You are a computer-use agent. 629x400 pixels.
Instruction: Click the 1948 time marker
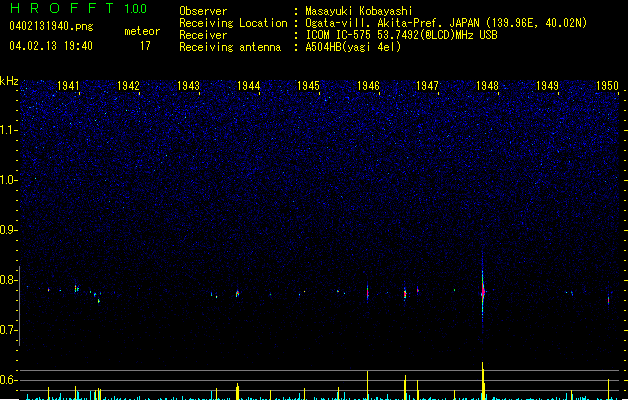(x=487, y=85)
